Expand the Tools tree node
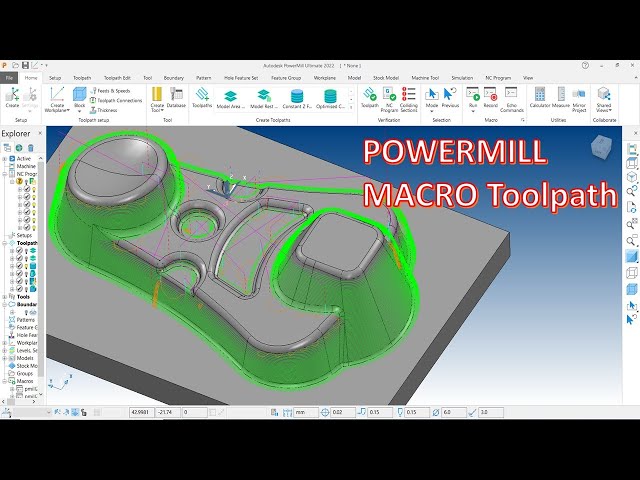Screen dimensions: 640x480 click(x=4, y=297)
